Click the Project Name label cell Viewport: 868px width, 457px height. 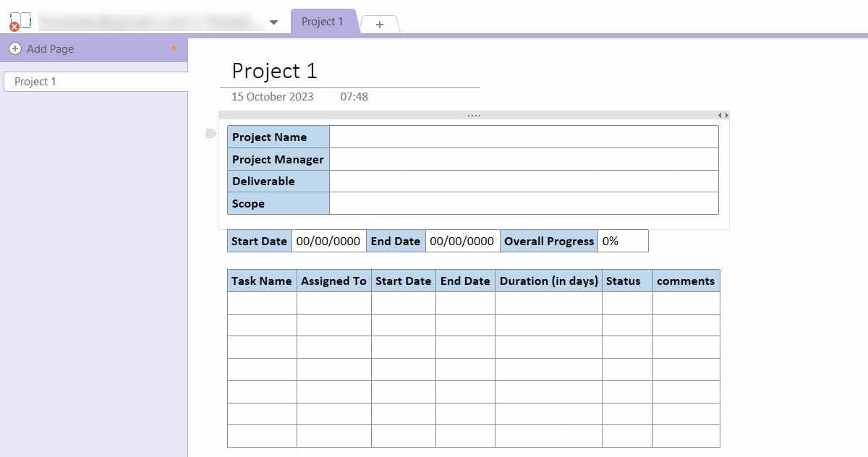click(278, 137)
